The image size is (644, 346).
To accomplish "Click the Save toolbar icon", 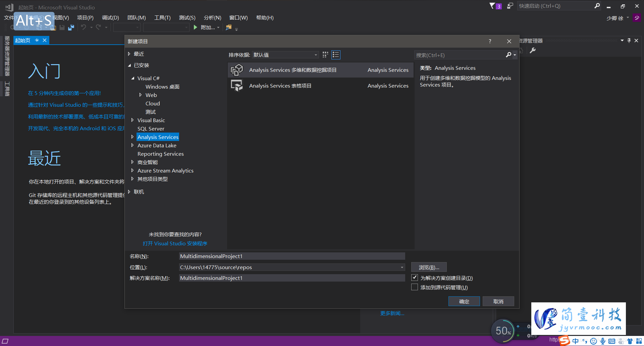I will click(x=62, y=28).
